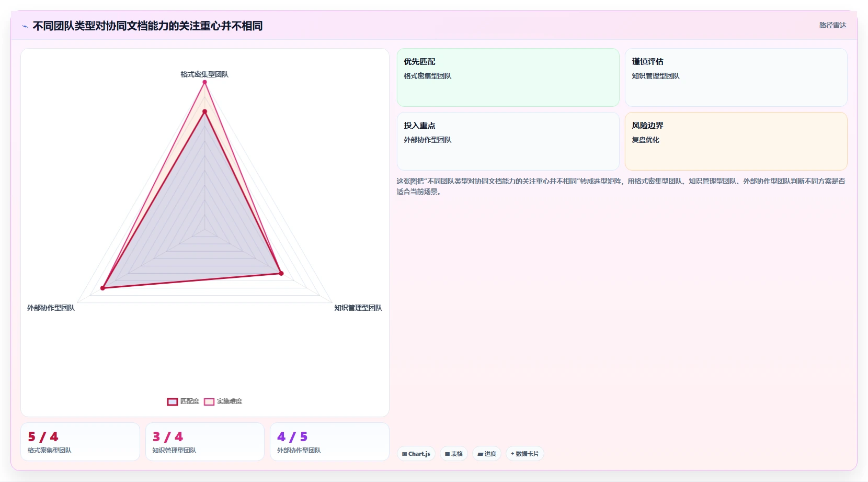Click the 知识管理型团队 label under 3 / 4
This screenshot has height=482, width=868.
pyautogui.click(x=174, y=450)
